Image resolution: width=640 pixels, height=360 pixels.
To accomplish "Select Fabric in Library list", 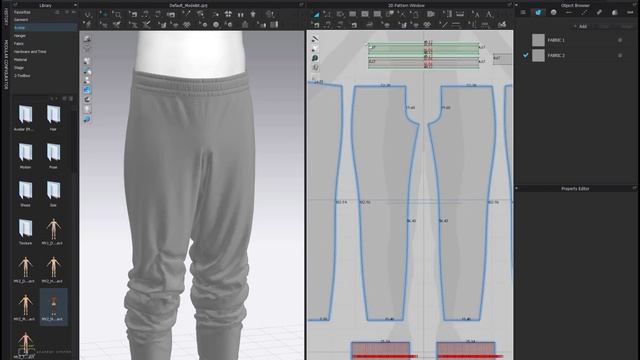I will tap(19, 44).
